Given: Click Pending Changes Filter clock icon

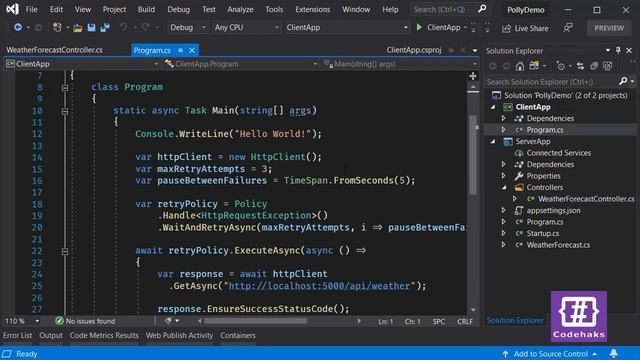Looking at the screenshot, I should 560,66.
